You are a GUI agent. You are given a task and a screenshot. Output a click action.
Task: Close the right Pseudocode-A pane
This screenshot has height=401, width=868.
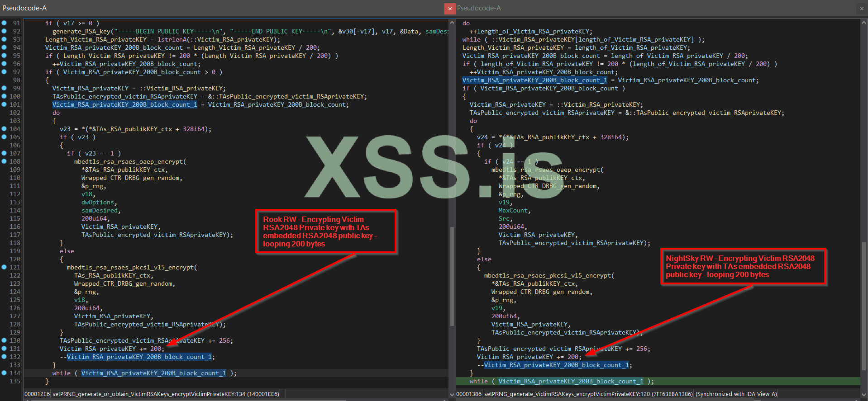861,8
